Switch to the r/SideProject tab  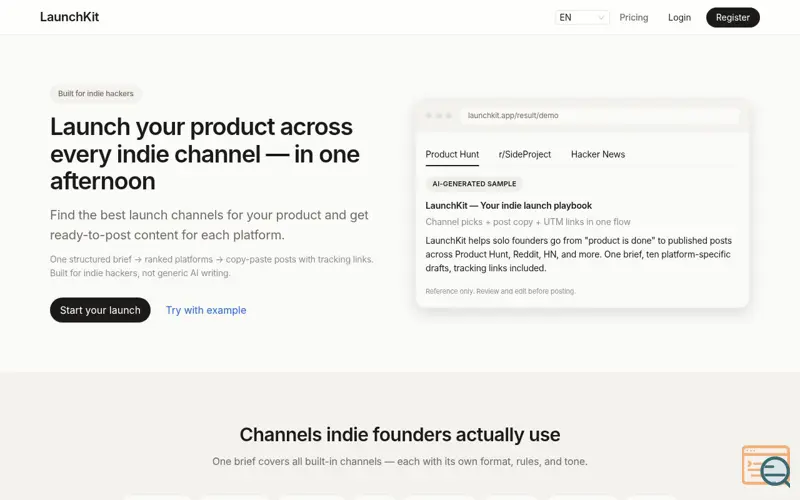coord(524,155)
